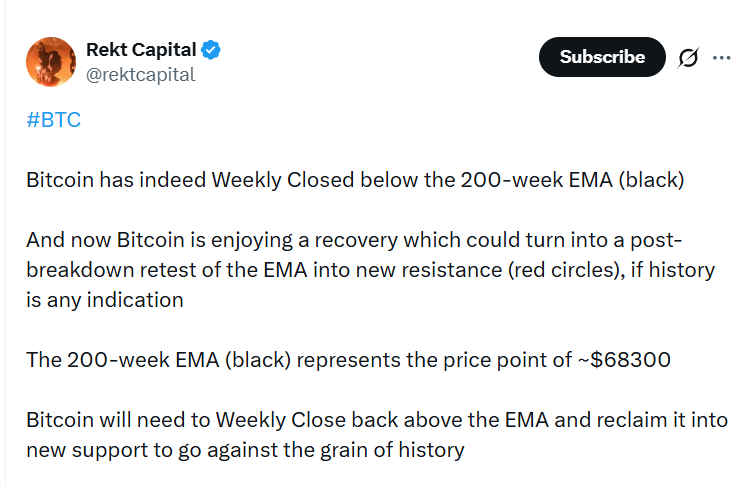The width and height of the screenshot is (751, 485).
Task: Click the words "breakdown retest"
Action: pyautogui.click(x=111, y=270)
